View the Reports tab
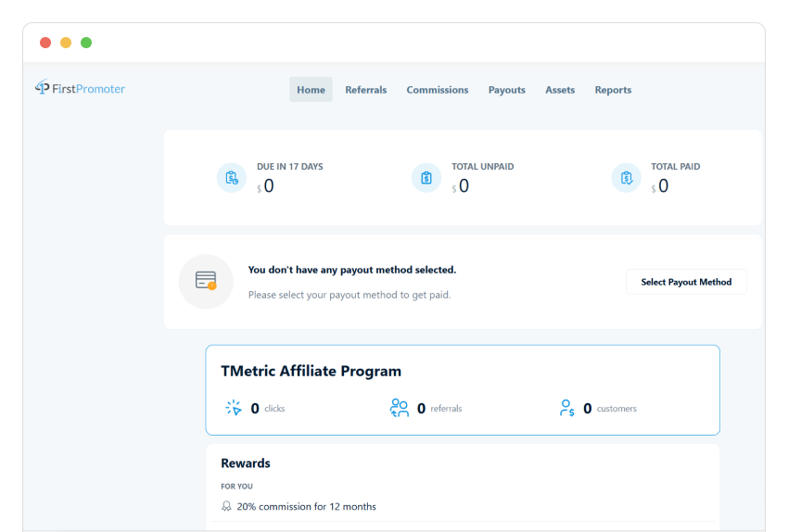The image size is (788, 532). pyautogui.click(x=613, y=90)
